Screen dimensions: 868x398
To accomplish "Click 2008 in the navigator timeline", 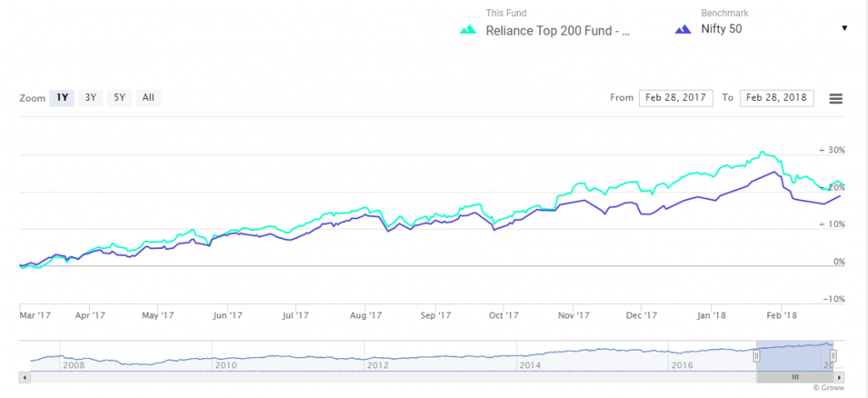I will click(x=74, y=365).
